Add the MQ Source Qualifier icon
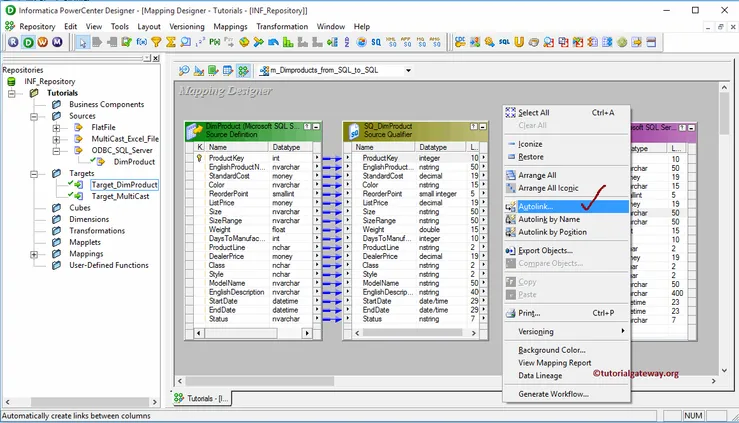The height and width of the screenshot is (423, 739). (421, 42)
